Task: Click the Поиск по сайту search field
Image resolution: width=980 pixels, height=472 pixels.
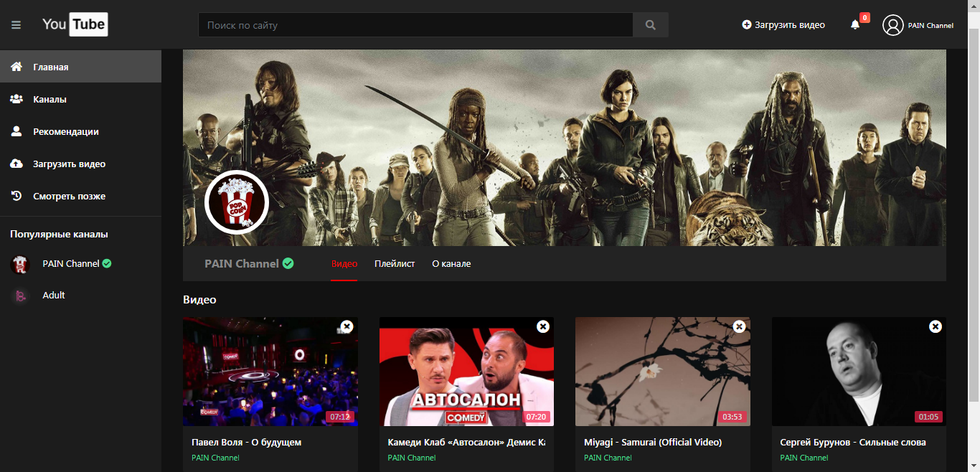Action: (415, 25)
